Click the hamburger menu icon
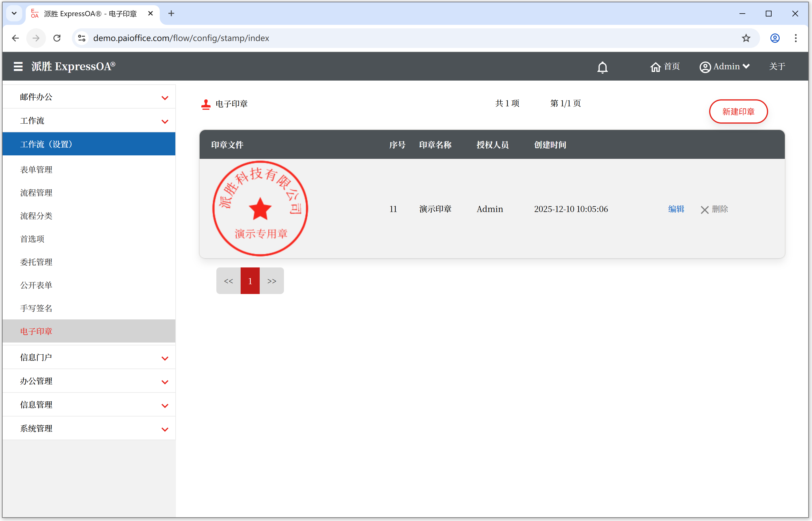 18,66
